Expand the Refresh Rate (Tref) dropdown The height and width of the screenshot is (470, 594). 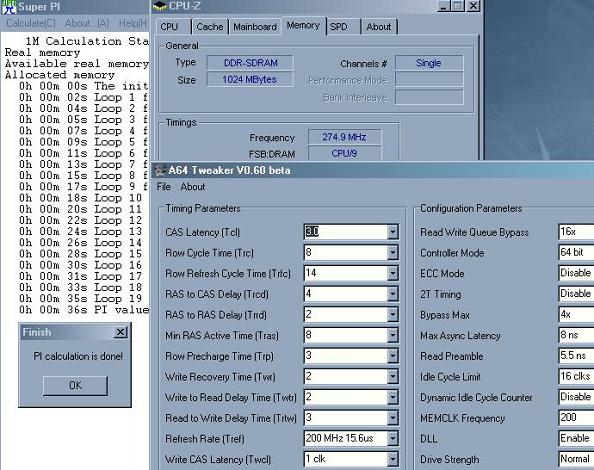(392, 438)
